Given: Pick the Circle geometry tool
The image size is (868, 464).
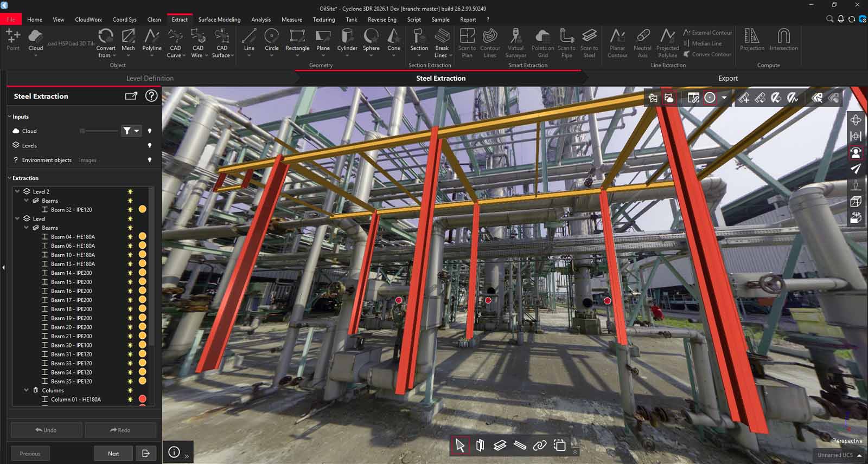Looking at the screenshot, I should click(x=272, y=42).
